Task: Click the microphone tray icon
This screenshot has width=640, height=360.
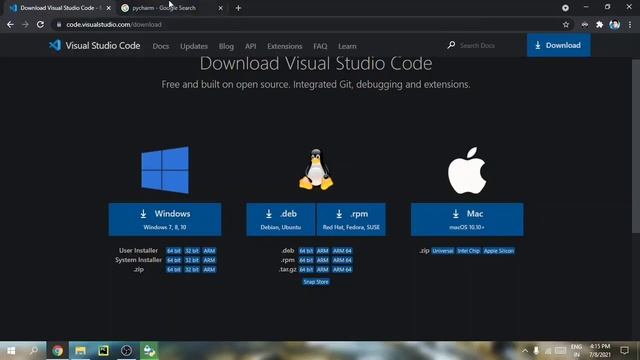Action: pyautogui.click(x=536, y=351)
